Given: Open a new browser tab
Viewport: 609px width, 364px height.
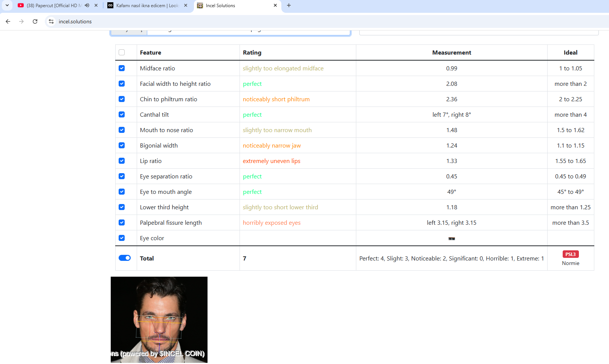Looking at the screenshot, I should click(x=289, y=5).
